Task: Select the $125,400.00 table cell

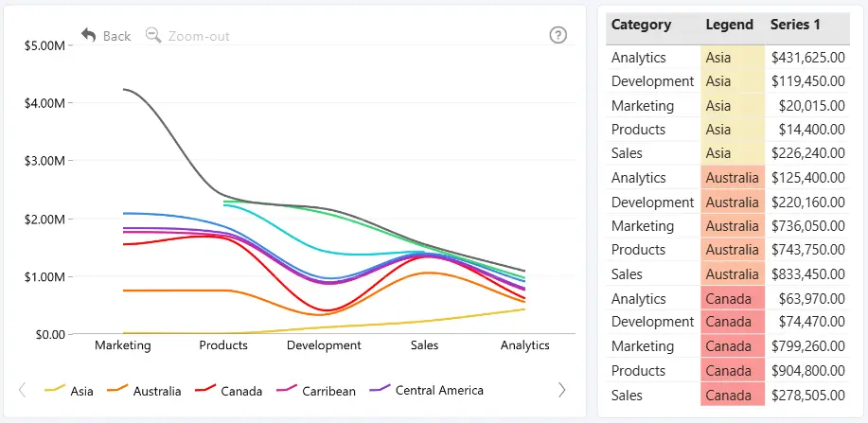Action: 808,178
